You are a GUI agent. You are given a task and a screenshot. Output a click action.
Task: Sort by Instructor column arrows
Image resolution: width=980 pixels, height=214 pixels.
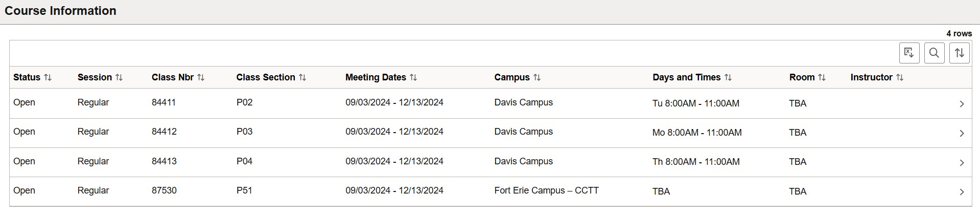(900, 77)
